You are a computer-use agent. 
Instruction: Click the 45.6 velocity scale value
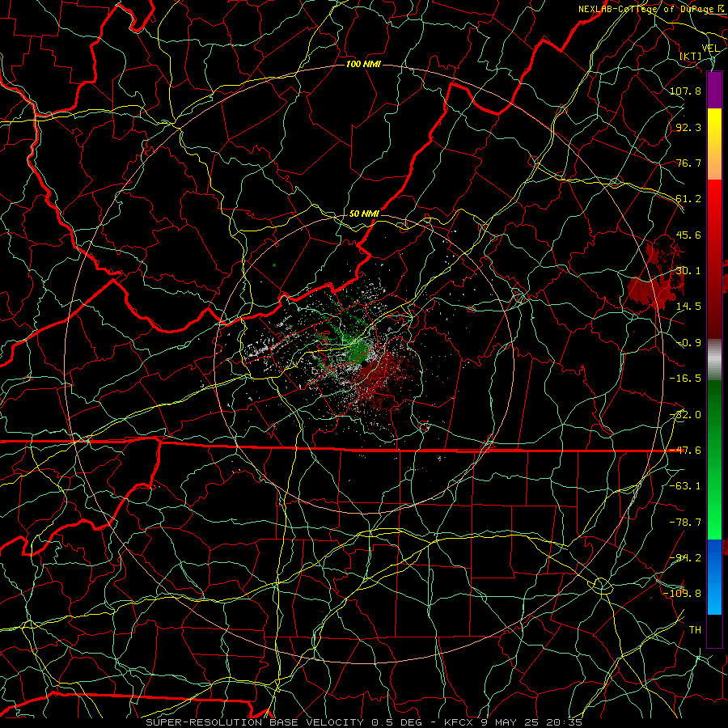(688, 235)
